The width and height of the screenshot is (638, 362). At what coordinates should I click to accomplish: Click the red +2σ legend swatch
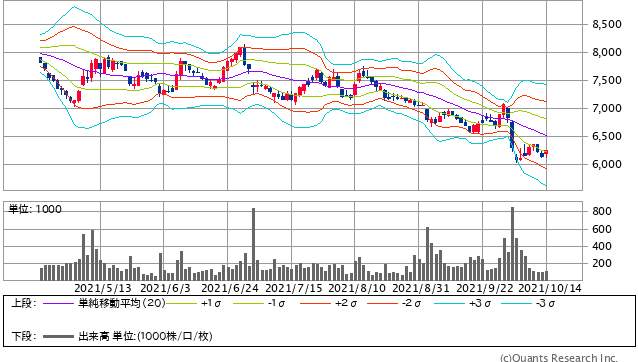[315, 303]
